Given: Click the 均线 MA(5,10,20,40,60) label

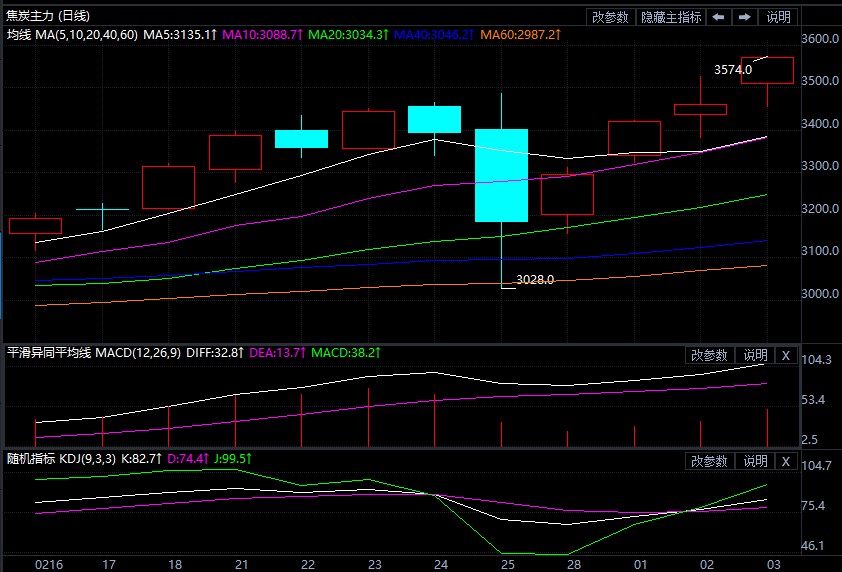Looking at the screenshot, I should pos(72,35).
